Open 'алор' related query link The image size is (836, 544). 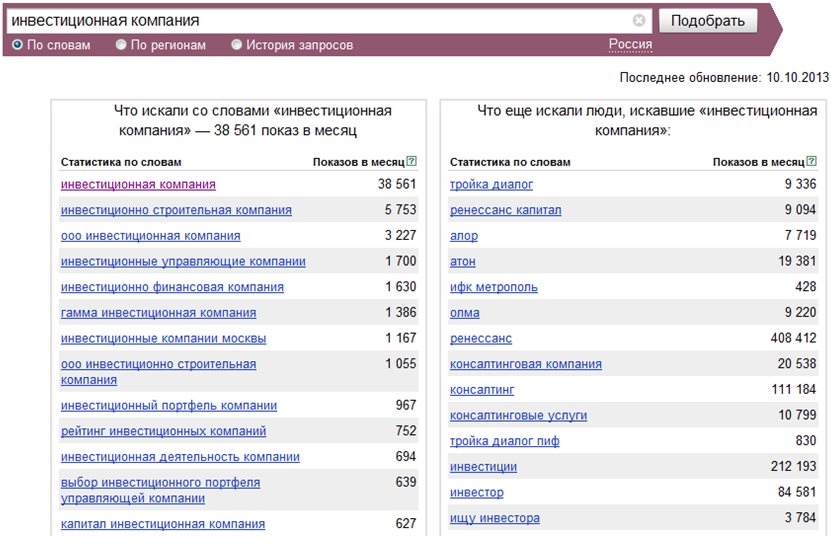[x=464, y=236]
